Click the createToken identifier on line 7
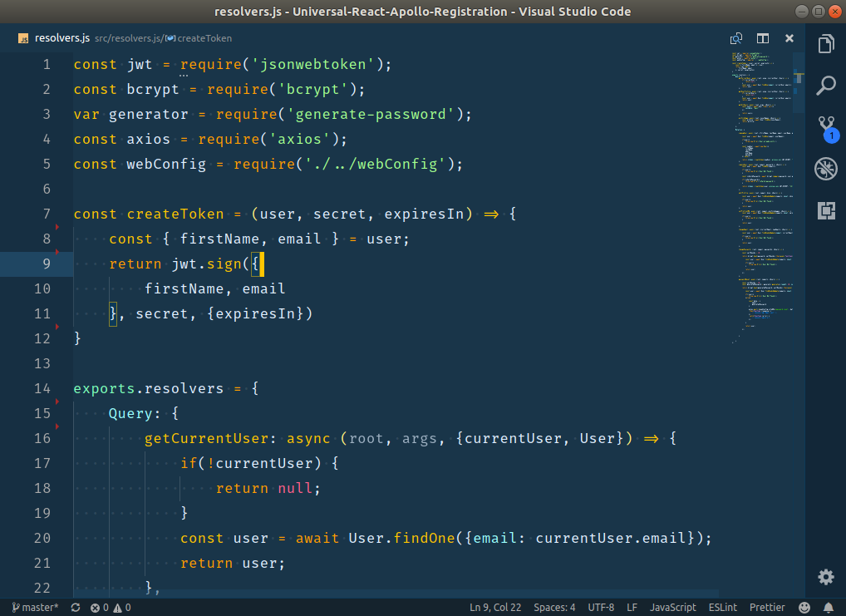The width and height of the screenshot is (846, 616). click(175, 214)
